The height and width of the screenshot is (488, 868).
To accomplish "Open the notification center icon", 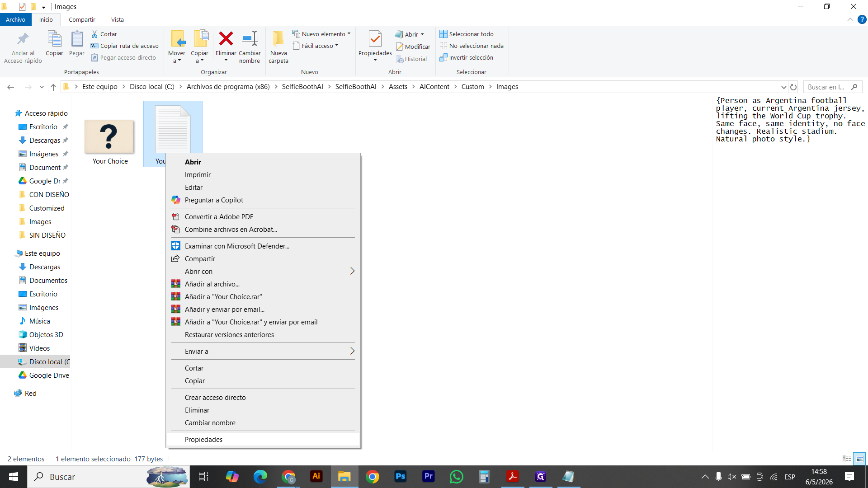I will click(x=849, y=476).
